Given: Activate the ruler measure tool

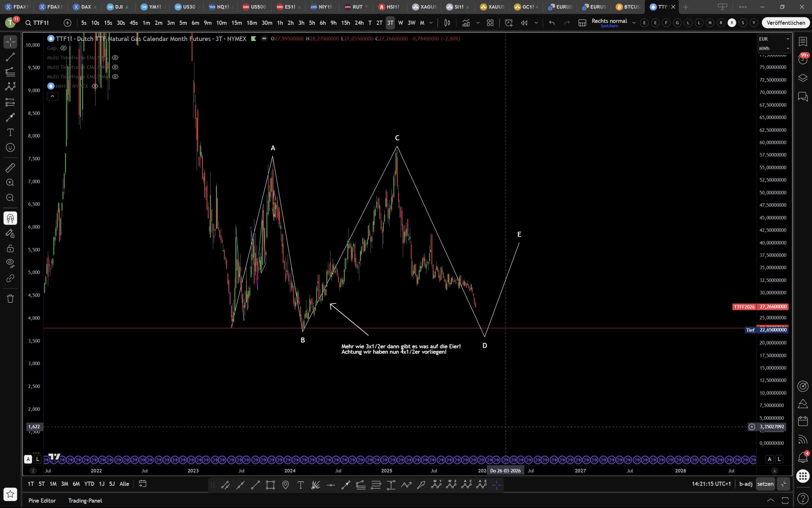Looking at the screenshot, I should click(10, 167).
